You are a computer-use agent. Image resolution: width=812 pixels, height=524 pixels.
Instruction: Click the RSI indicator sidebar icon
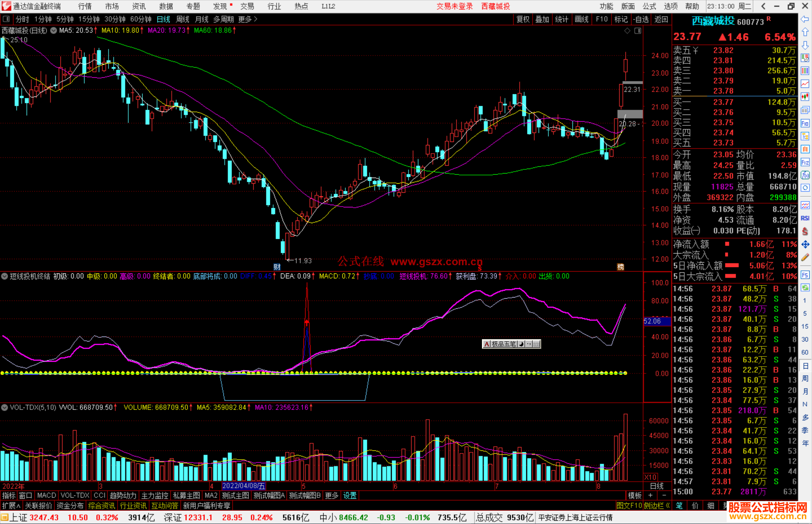805,218
